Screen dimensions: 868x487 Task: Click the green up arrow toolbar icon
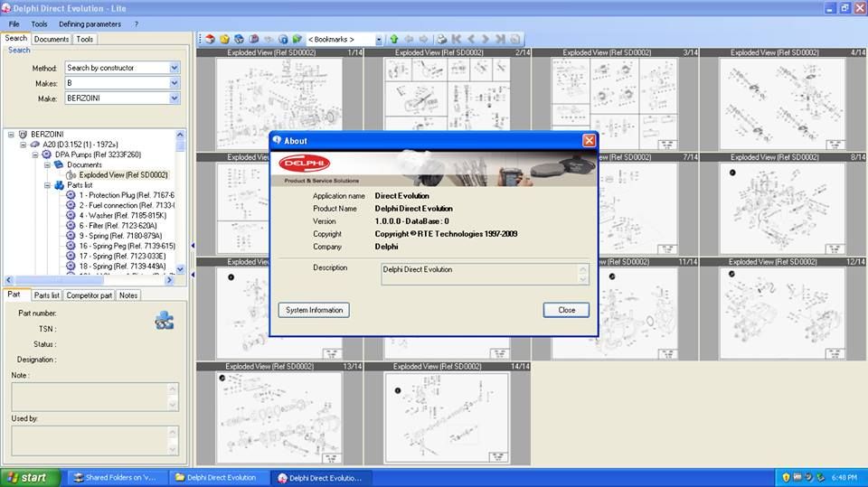[394, 39]
